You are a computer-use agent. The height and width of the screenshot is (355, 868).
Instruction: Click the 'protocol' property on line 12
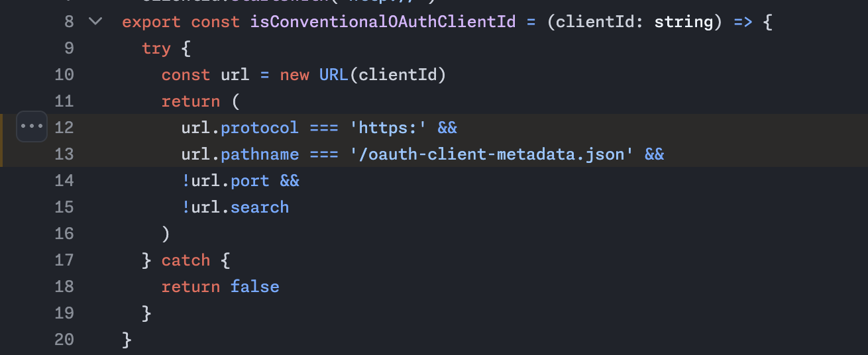tap(260, 127)
